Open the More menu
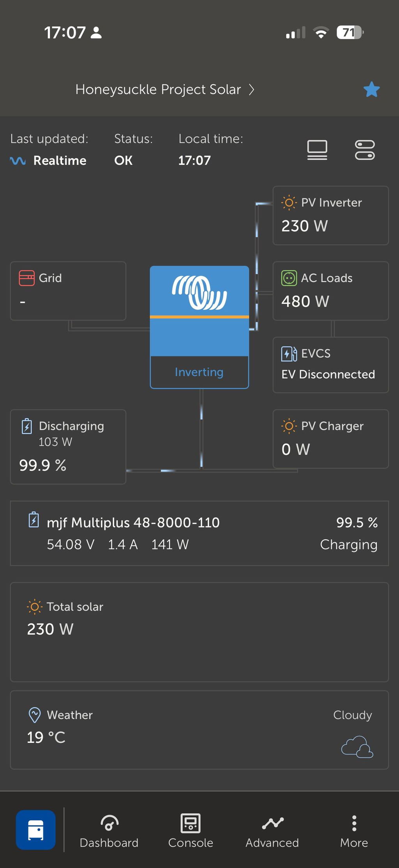Image resolution: width=399 pixels, height=868 pixels. tap(354, 831)
